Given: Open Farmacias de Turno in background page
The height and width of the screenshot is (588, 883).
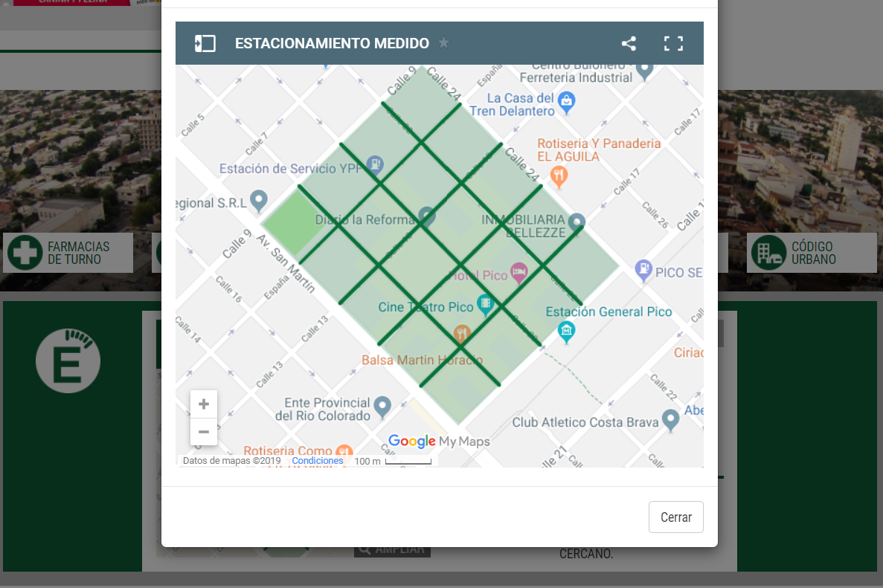Looking at the screenshot, I should point(68,253).
